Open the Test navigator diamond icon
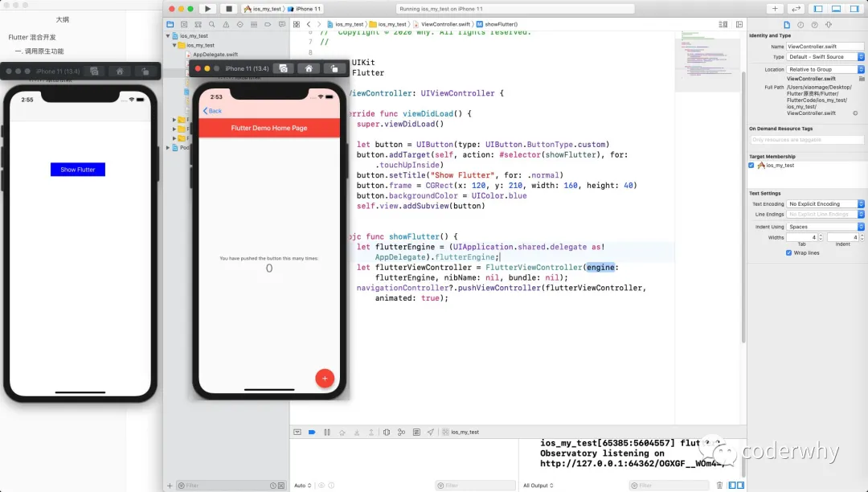This screenshot has width=868, height=492. tap(240, 24)
